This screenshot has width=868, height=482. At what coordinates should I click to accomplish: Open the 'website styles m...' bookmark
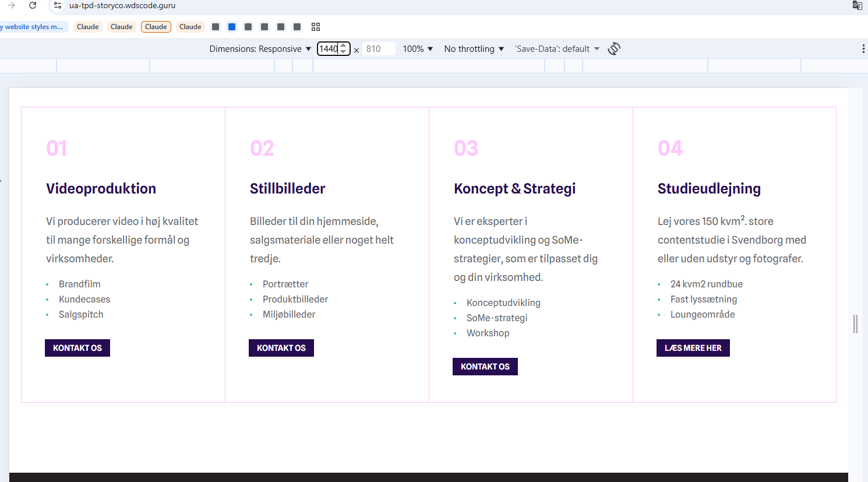click(33, 27)
